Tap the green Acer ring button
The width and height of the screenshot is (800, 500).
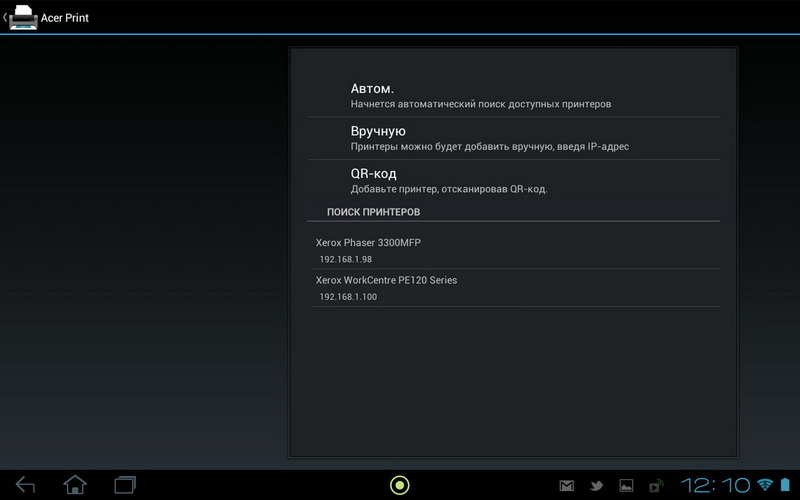click(399, 485)
